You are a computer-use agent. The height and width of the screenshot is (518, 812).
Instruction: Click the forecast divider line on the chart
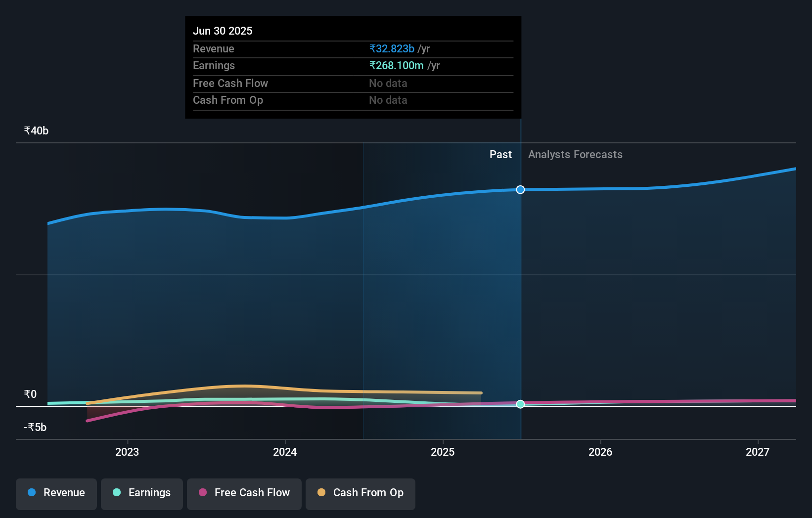(x=520, y=297)
